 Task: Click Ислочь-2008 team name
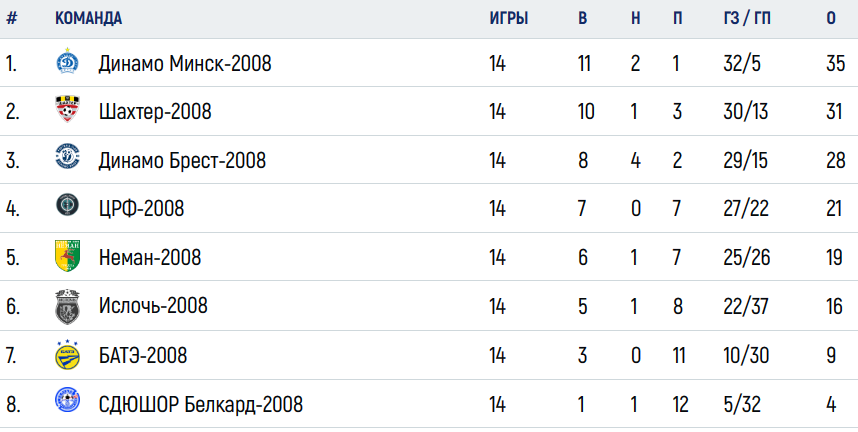click(x=153, y=306)
